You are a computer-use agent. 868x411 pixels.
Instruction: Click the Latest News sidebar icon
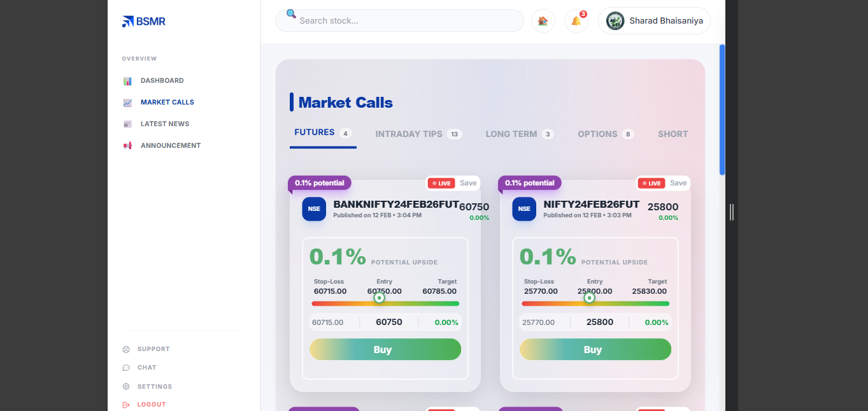(127, 124)
